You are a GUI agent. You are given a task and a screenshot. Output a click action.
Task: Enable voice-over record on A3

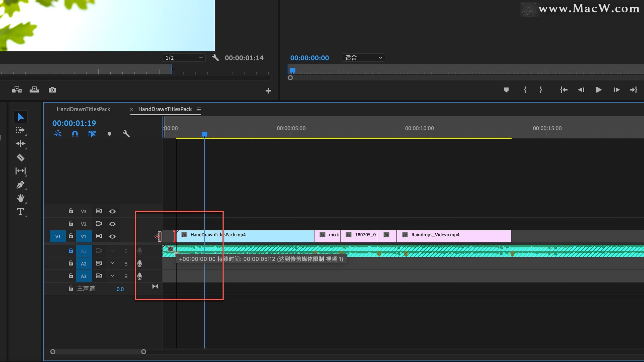click(140, 276)
